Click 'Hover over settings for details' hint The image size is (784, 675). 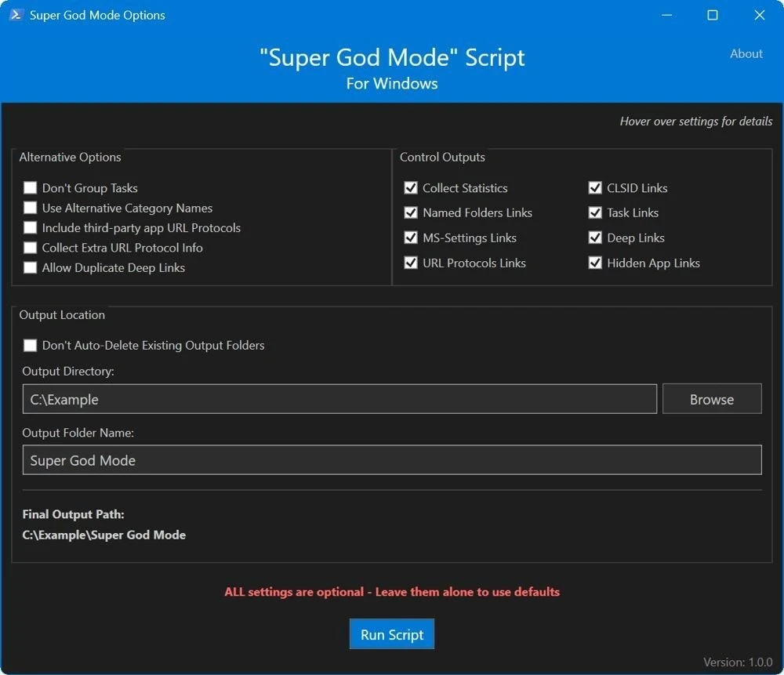click(696, 122)
